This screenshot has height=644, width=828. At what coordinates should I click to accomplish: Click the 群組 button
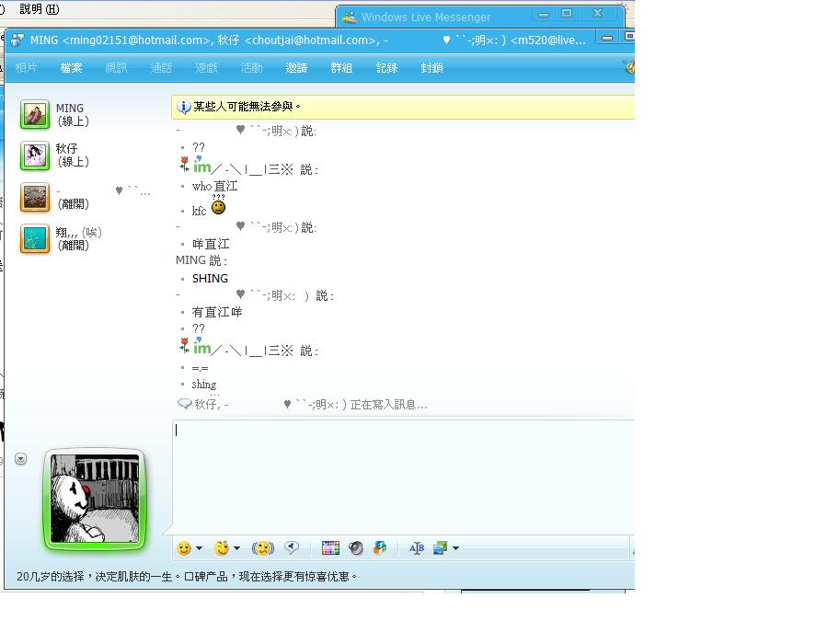click(341, 67)
